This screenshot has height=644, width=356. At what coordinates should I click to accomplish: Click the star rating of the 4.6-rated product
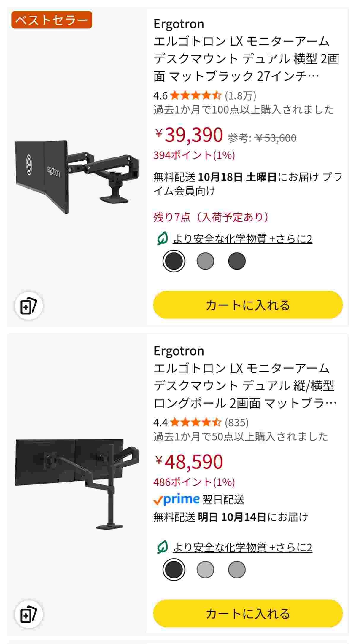(x=196, y=95)
